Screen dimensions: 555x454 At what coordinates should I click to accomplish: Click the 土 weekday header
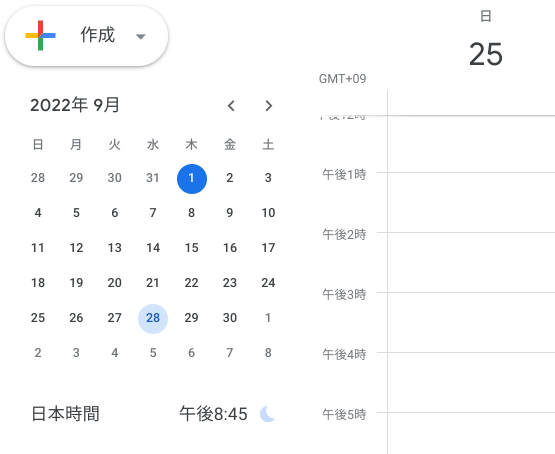(x=268, y=144)
